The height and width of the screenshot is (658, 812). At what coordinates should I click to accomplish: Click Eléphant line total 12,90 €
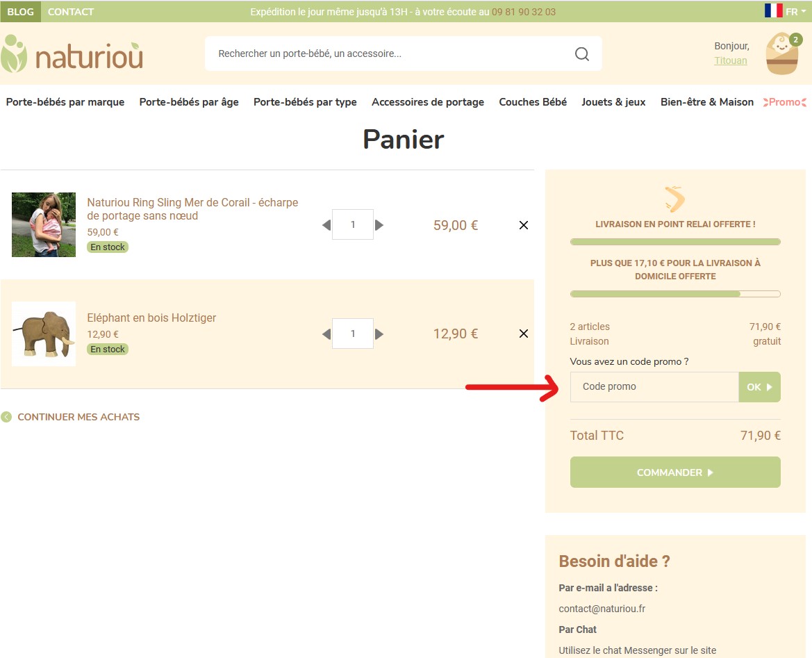[x=456, y=334]
